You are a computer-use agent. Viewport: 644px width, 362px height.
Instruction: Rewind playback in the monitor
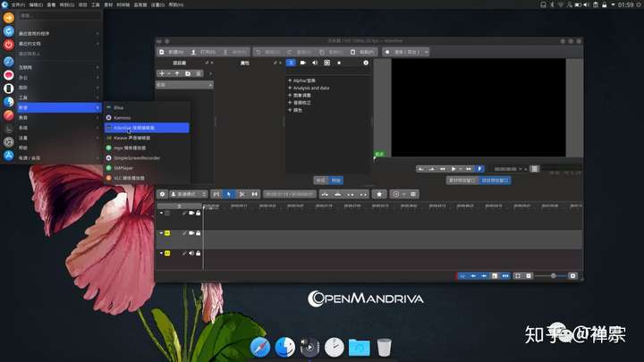point(443,169)
